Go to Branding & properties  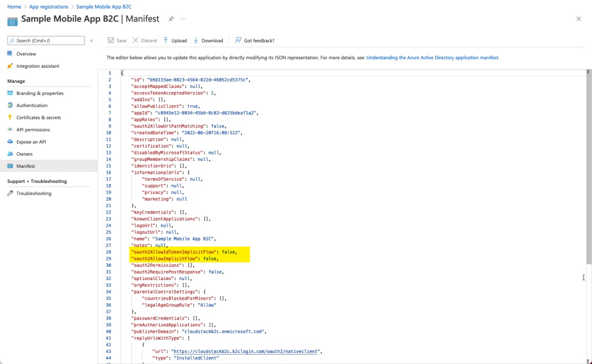pos(40,93)
